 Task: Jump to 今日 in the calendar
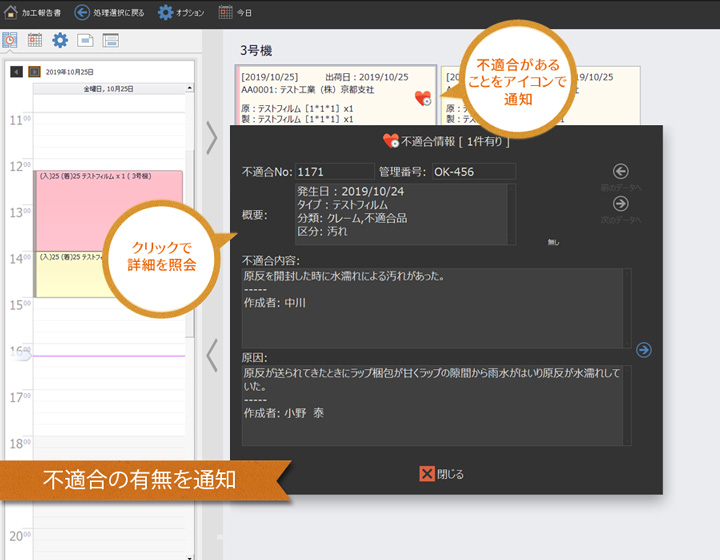[226, 13]
